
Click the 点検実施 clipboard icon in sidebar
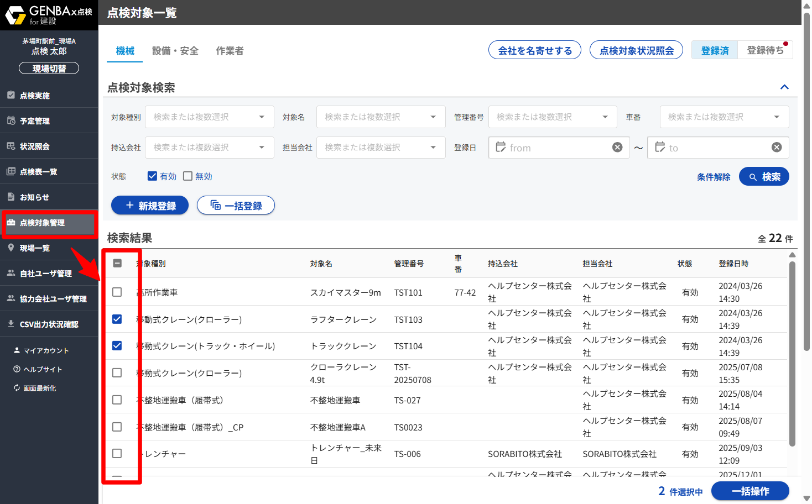pos(11,95)
